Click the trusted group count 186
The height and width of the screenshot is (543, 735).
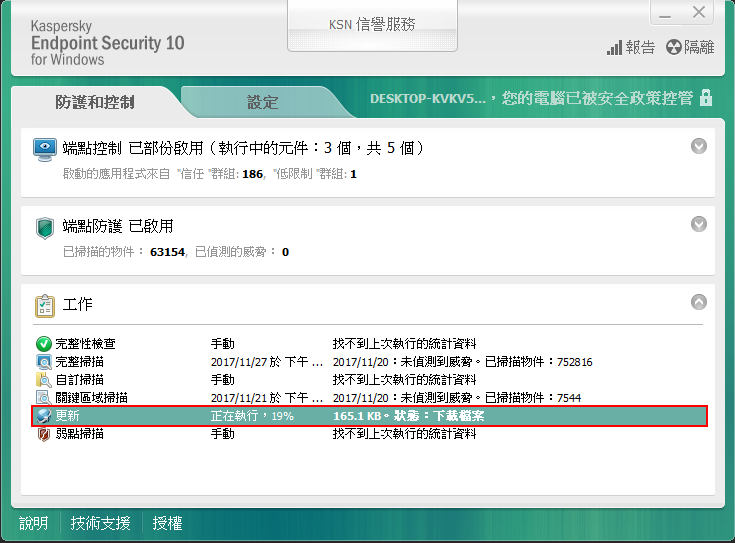[252, 174]
